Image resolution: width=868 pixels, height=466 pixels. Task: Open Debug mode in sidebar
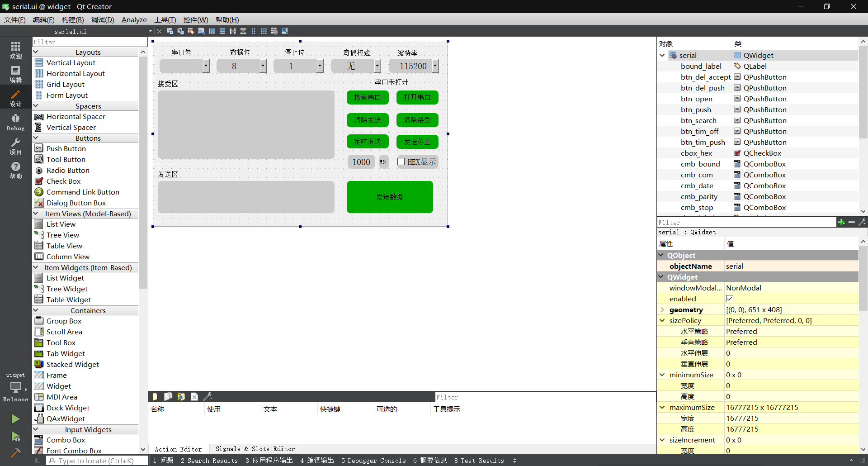point(16,122)
